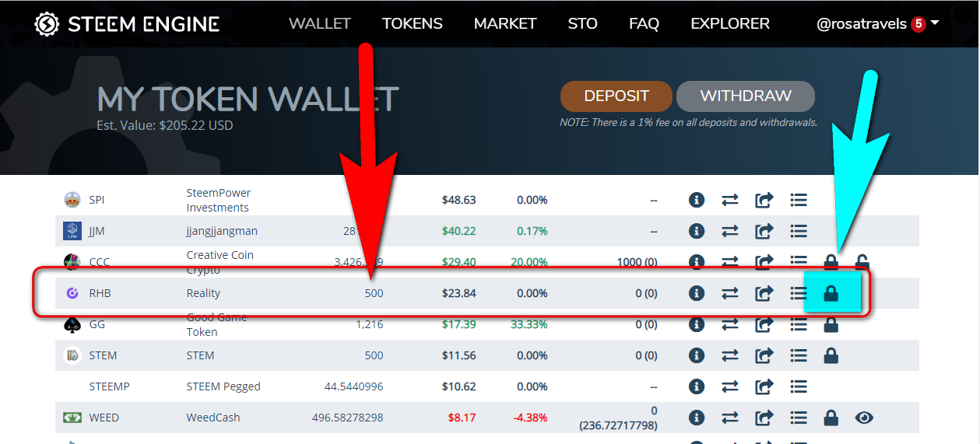Screen dimensions: 980x444
Task: Click the WITHDRAW button
Action: coord(746,96)
